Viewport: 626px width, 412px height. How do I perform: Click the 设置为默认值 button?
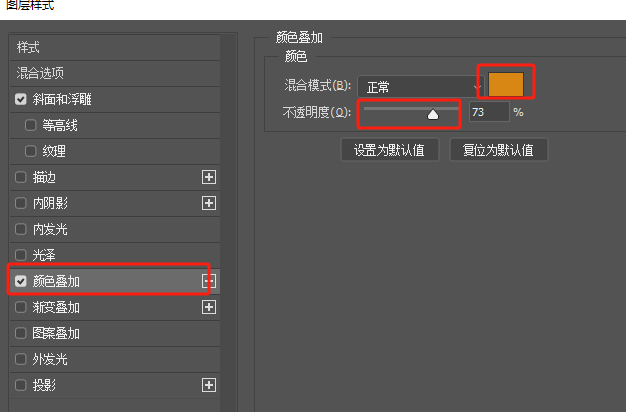tap(390, 150)
